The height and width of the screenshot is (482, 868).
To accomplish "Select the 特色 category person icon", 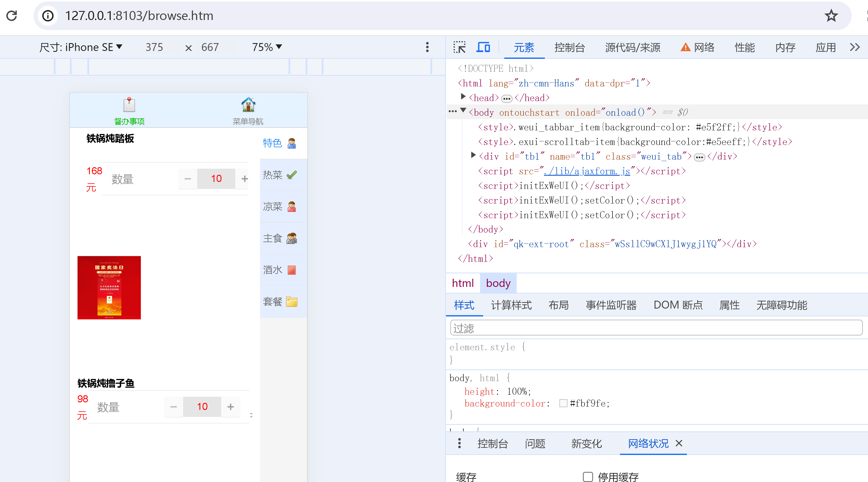I will point(292,143).
